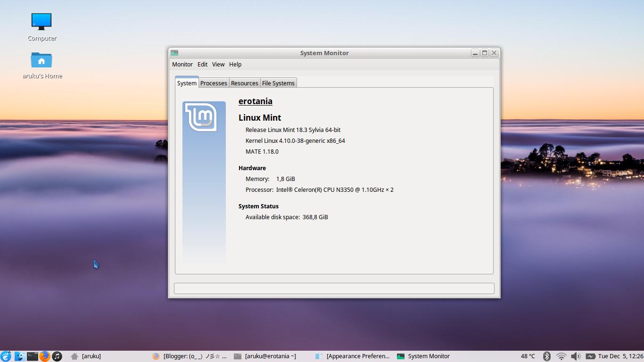
Task: Switch to the Blogger Firefox taskbar window
Action: [190, 356]
